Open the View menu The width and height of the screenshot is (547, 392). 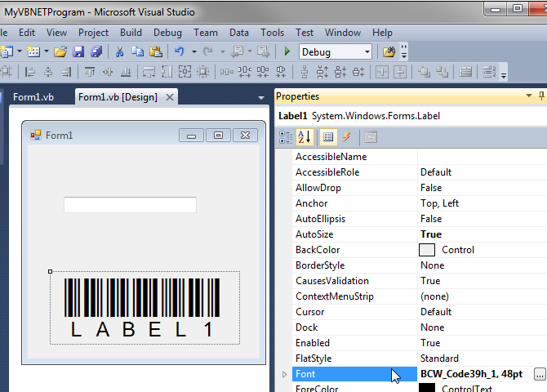click(x=56, y=33)
